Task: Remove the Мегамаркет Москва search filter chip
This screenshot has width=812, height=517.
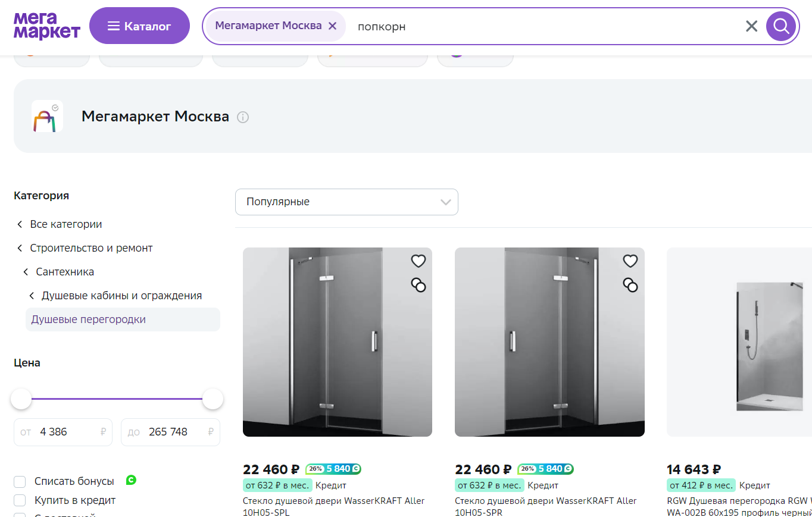Action: [333, 26]
